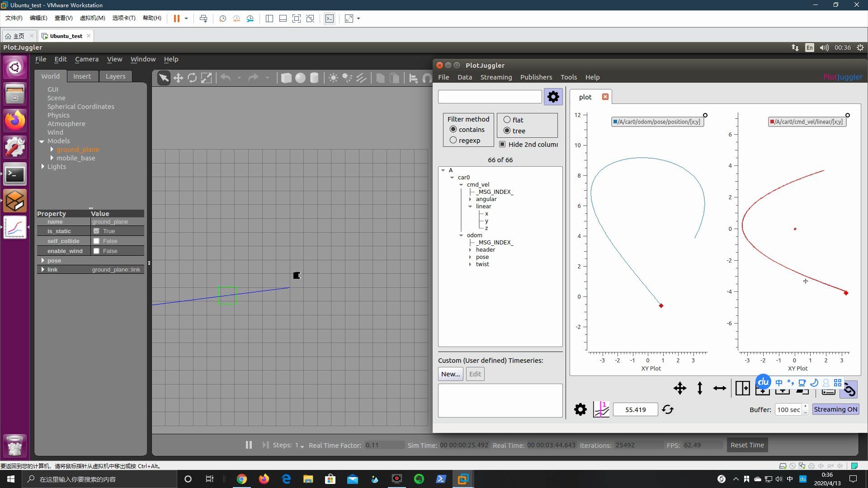Expand the Lights tree node
Viewport: 868px width, 488px height.
tap(43, 167)
